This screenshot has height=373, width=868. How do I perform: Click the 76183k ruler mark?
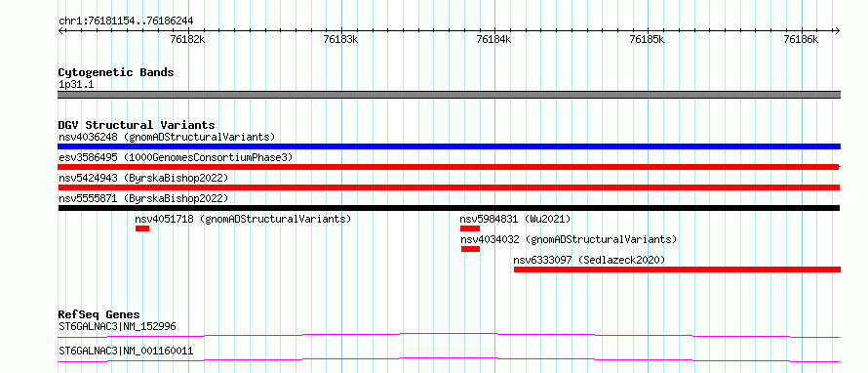click(341, 39)
